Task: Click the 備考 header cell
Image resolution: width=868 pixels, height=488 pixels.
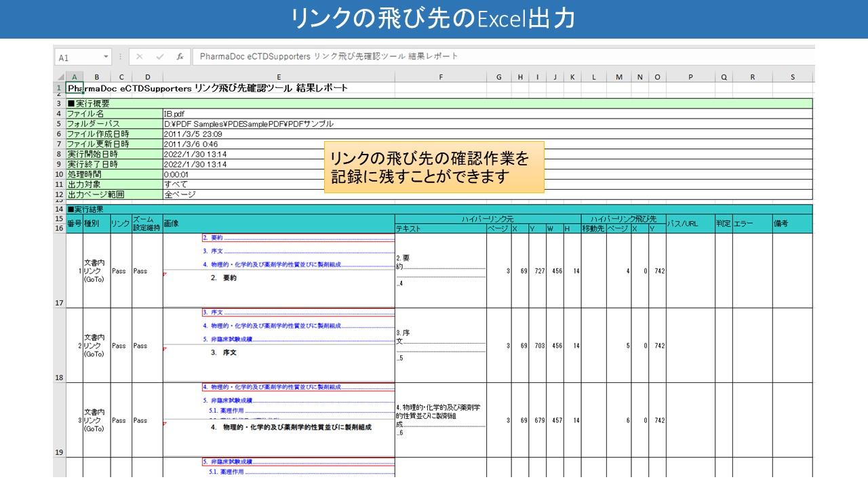Action: [792, 224]
